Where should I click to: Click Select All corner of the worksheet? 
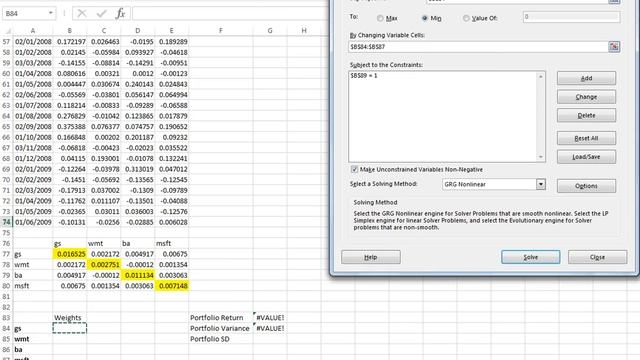pos(7,31)
